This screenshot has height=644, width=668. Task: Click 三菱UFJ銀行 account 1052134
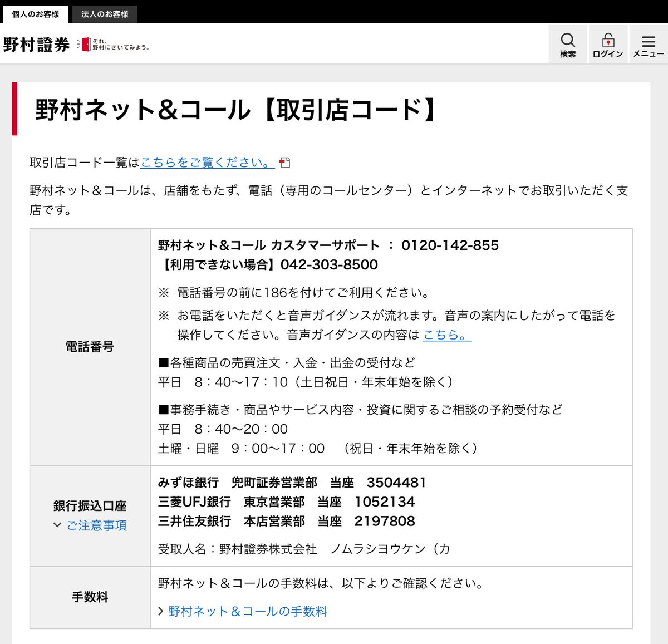(x=286, y=502)
